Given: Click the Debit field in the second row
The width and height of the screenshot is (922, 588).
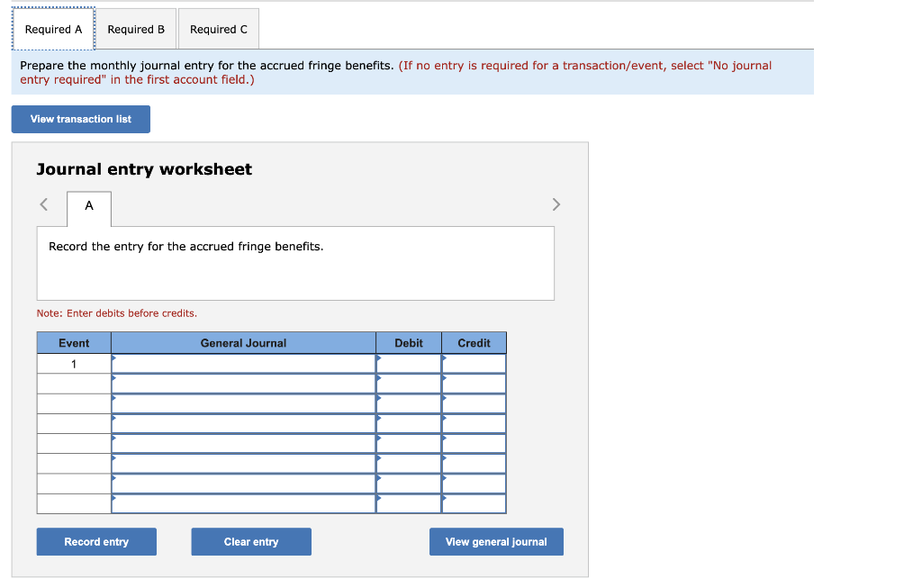Looking at the screenshot, I should point(408,383).
